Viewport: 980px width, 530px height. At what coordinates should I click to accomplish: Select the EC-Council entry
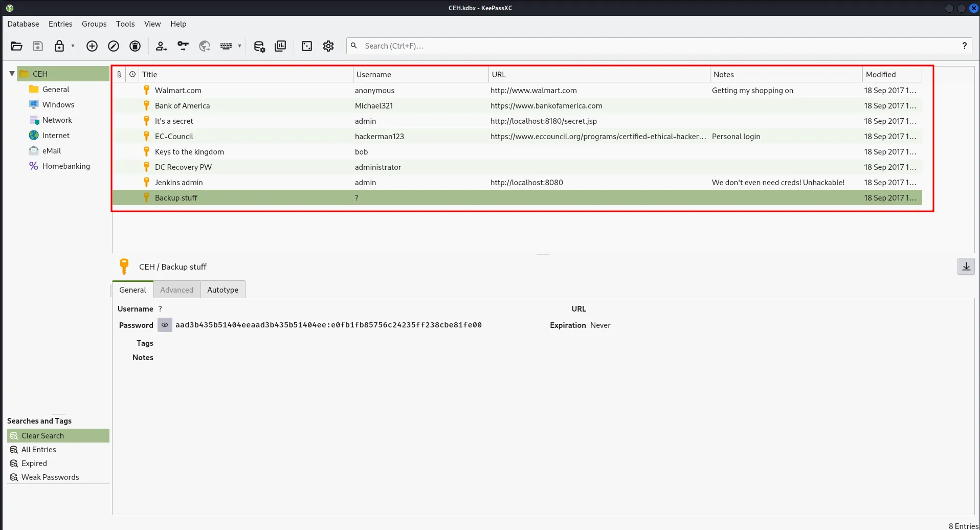(517, 137)
